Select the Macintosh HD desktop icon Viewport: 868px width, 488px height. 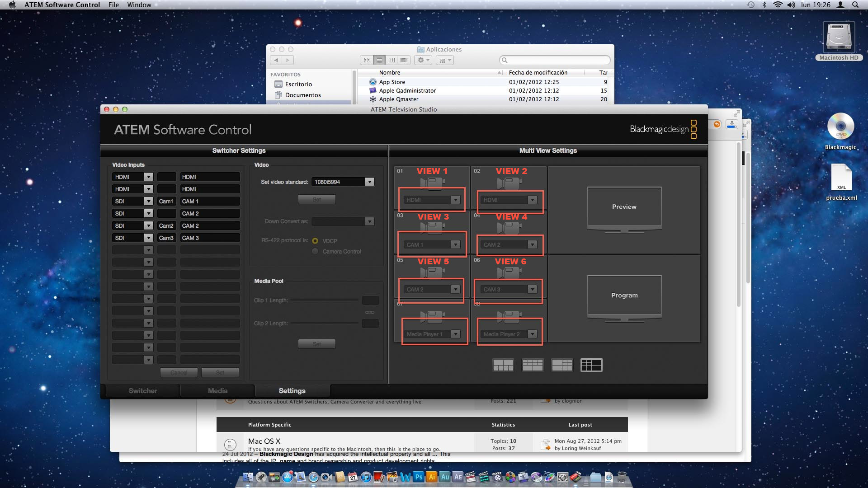point(839,41)
